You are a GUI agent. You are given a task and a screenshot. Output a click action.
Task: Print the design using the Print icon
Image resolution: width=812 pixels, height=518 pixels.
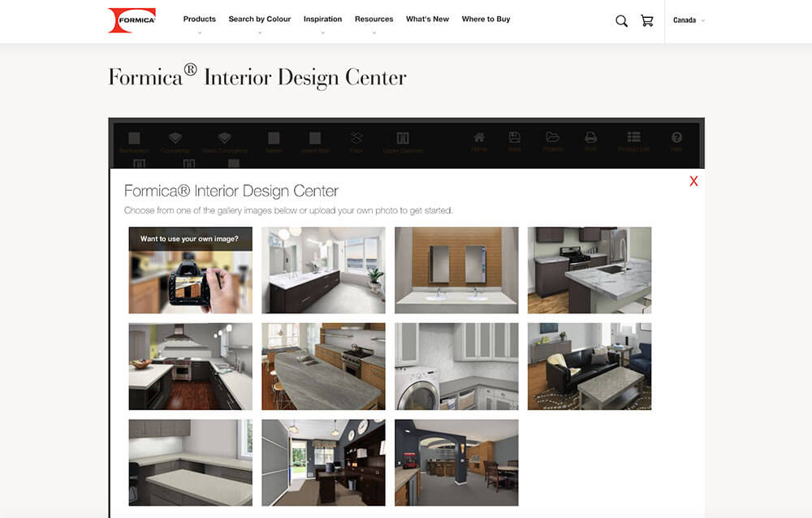click(591, 140)
